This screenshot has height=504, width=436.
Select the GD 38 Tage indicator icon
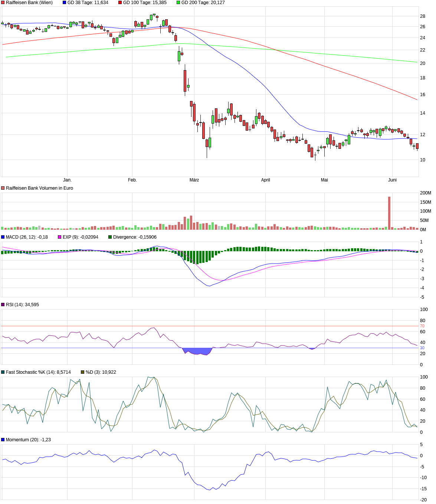tap(64, 3)
